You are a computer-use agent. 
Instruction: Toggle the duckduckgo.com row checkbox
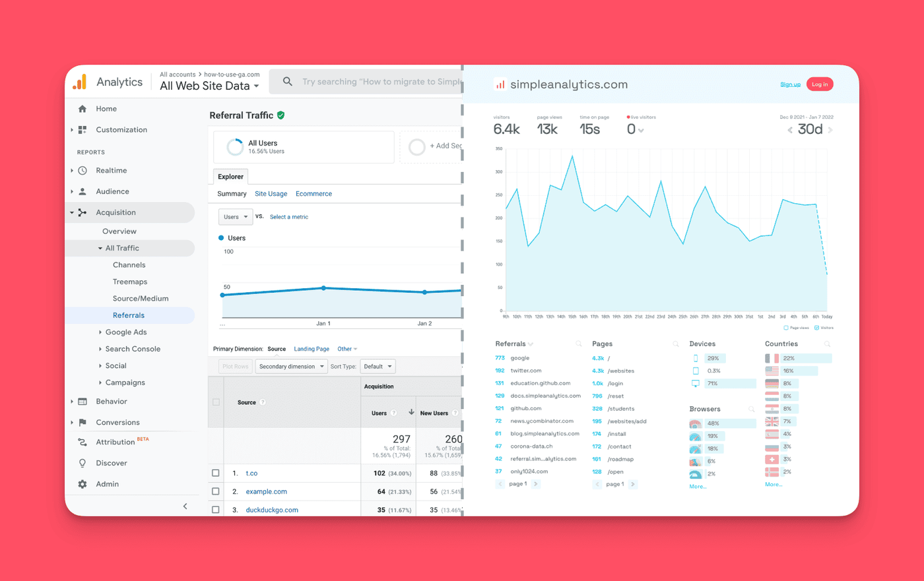(216, 510)
